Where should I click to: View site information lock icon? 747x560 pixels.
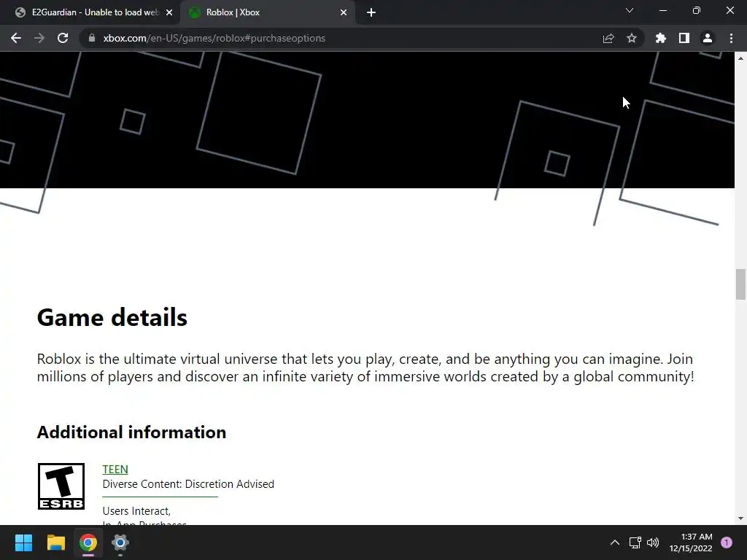[x=92, y=38]
